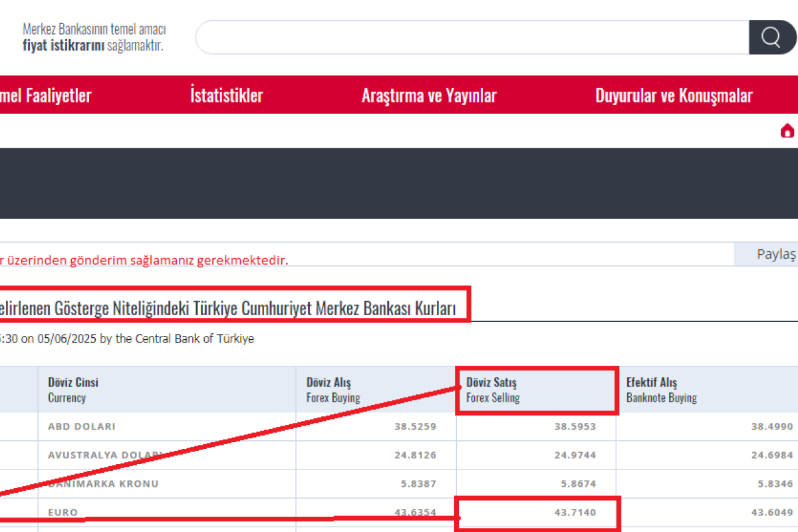Click the Efektif Alış Banknote Buying header
This screenshot has height=532, width=798.
pos(707,390)
